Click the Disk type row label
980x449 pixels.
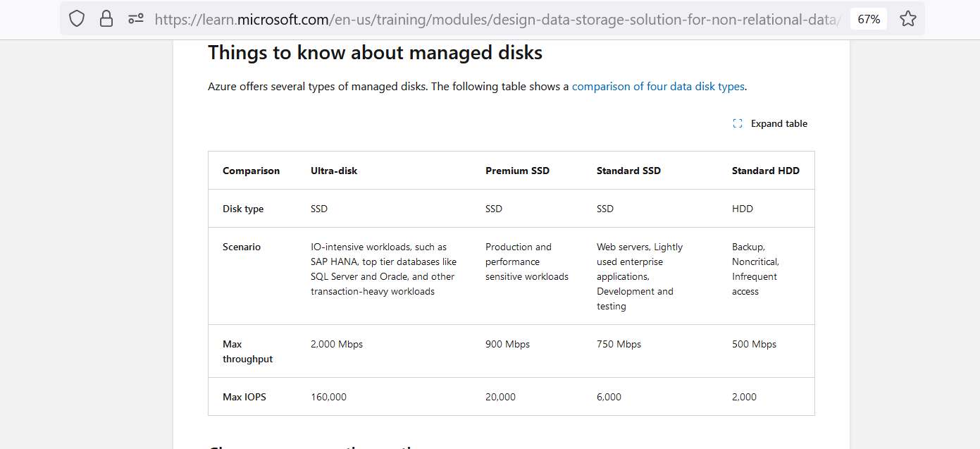243,209
